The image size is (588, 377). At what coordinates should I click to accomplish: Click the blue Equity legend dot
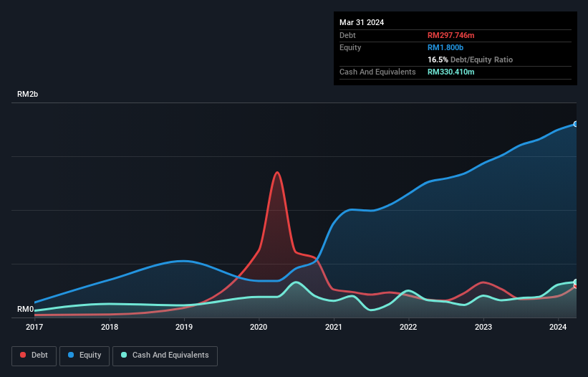coord(70,355)
